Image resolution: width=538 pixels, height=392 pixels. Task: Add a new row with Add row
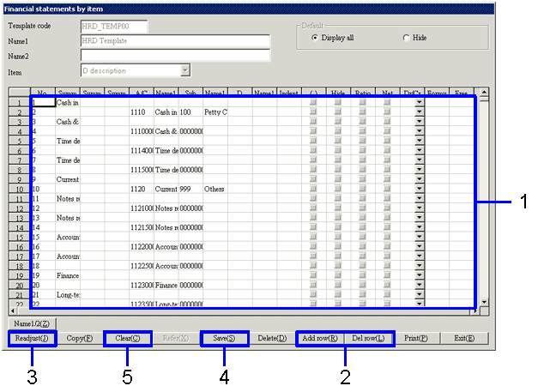(x=321, y=338)
